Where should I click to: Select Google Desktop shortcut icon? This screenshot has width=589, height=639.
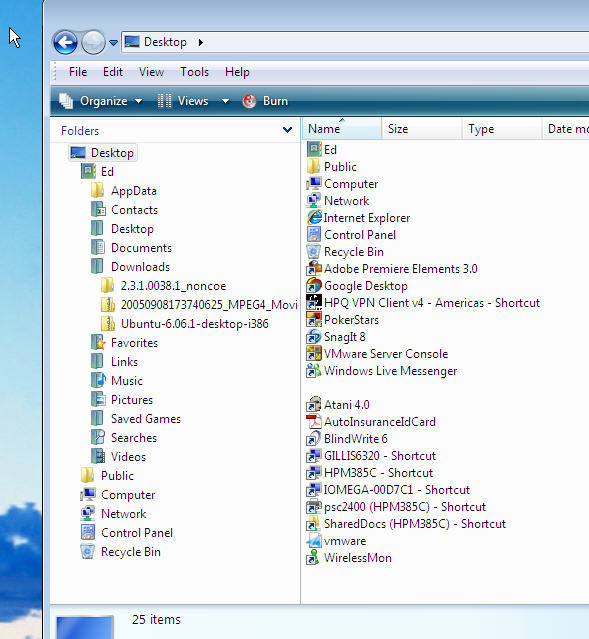(314, 286)
